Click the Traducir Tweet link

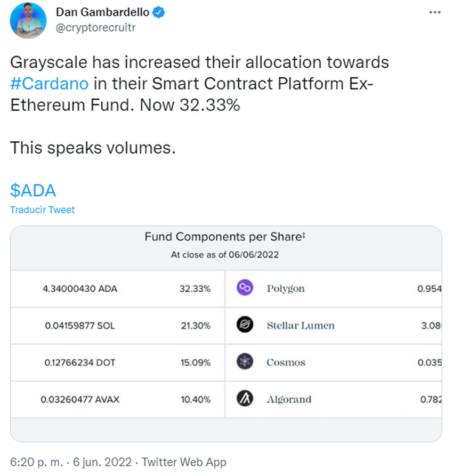tap(42, 210)
